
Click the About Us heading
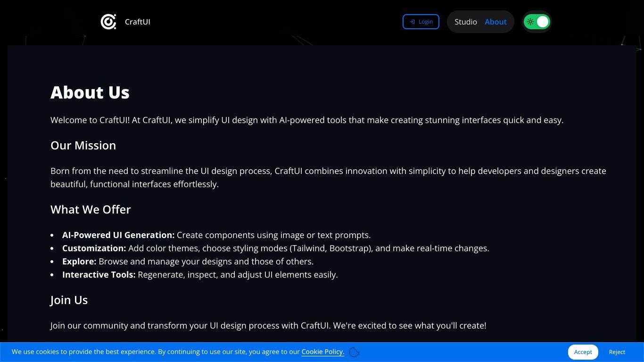pyautogui.click(x=90, y=92)
